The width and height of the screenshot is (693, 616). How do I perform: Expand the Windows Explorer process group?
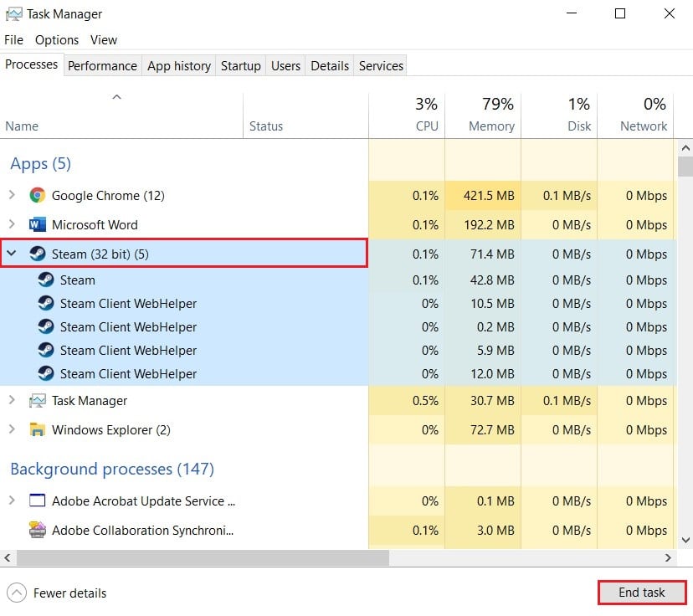(12, 430)
